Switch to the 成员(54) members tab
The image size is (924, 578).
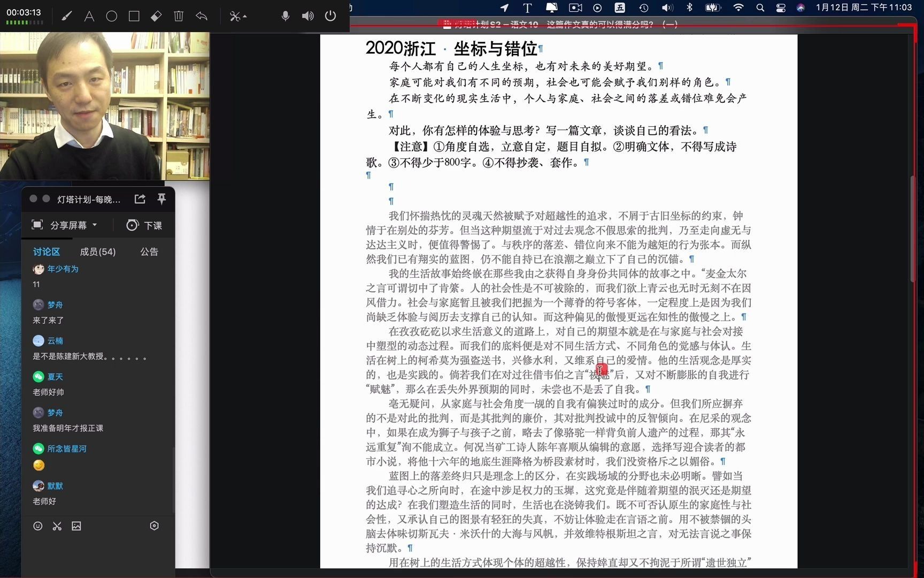(97, 251)
